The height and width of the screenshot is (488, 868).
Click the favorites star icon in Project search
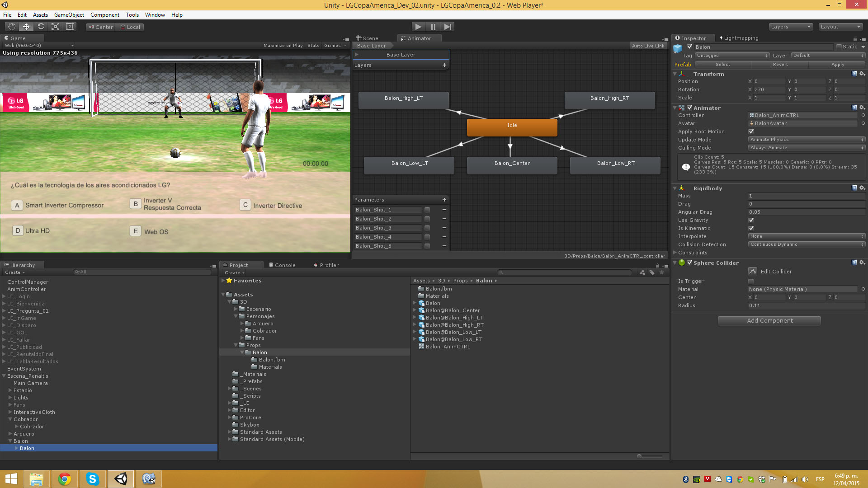(x=662, y=272)
